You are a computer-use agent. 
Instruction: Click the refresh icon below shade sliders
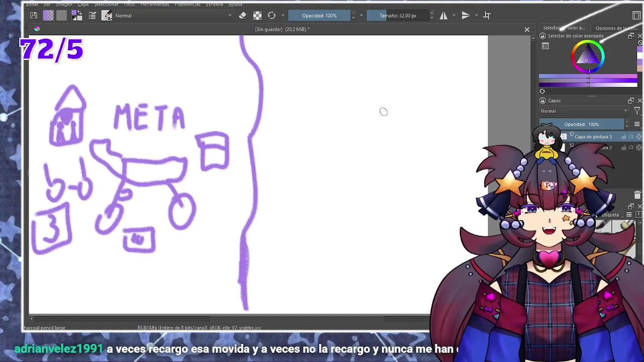[x=542, y=92]
